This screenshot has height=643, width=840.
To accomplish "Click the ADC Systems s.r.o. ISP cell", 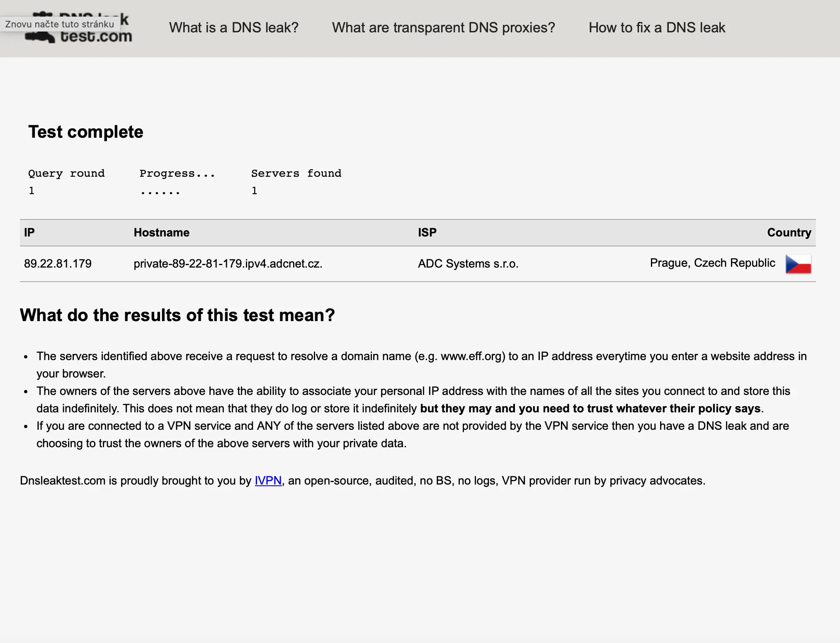I will (x=468, y=264).
